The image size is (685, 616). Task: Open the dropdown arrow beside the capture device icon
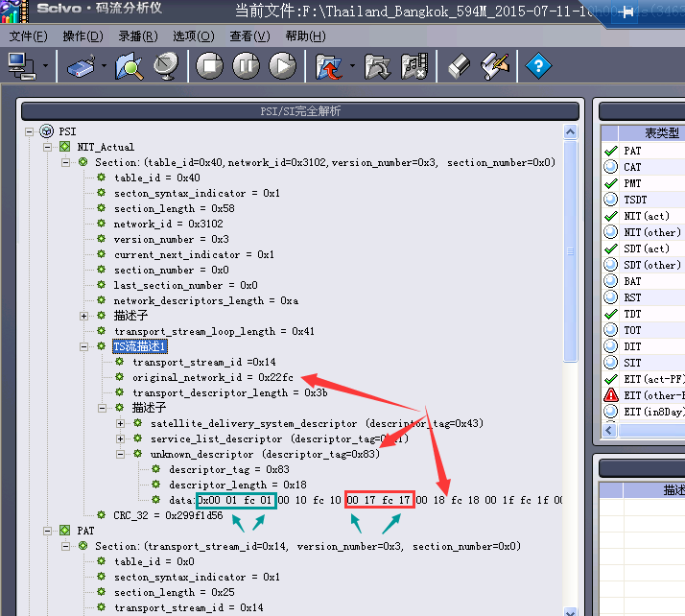(104, 66)
